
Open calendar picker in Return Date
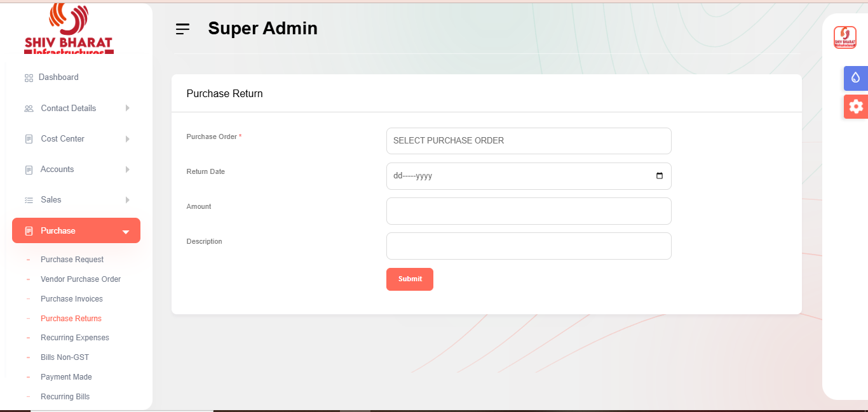(659, 176)
